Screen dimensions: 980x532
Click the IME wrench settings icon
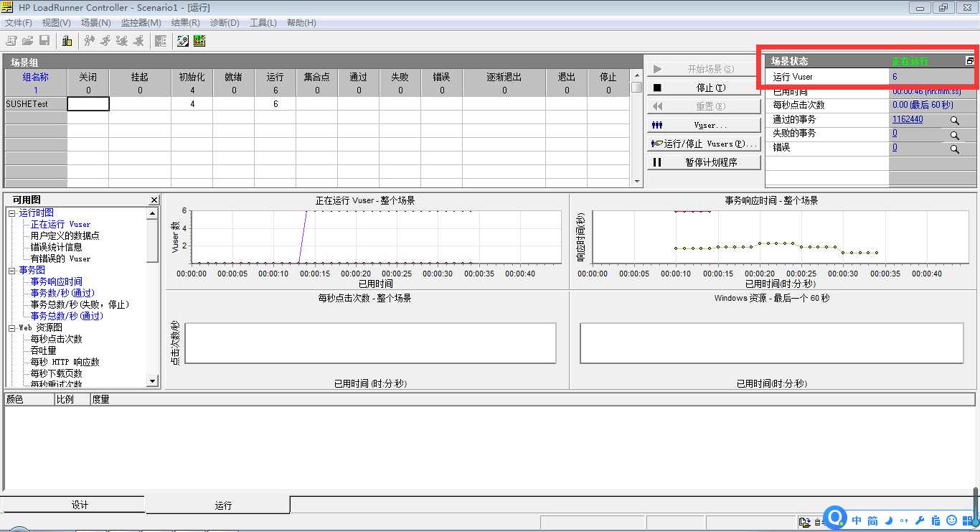pos(920,520)
